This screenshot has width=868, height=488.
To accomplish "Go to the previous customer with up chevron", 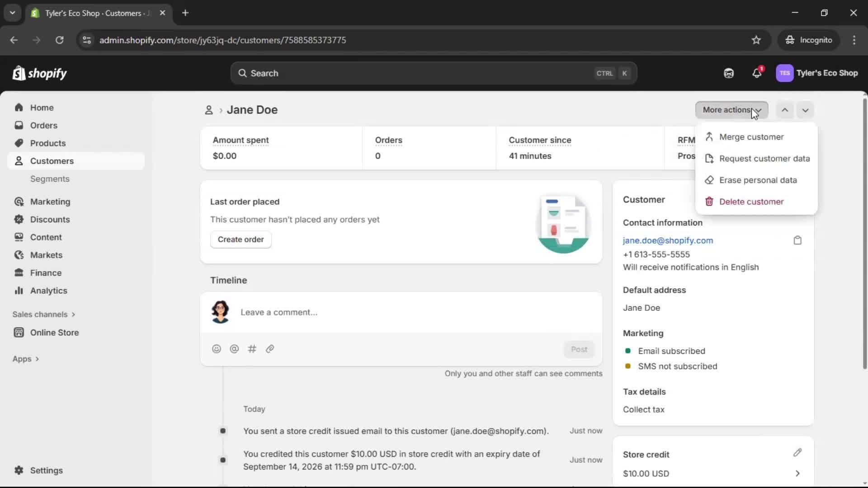I will click(x=785, y=110).
